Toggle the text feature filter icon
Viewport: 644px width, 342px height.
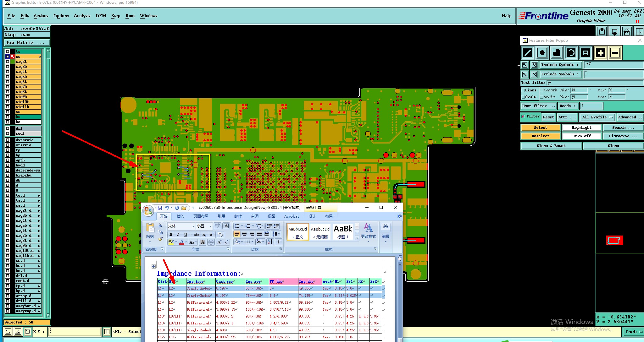585,53
